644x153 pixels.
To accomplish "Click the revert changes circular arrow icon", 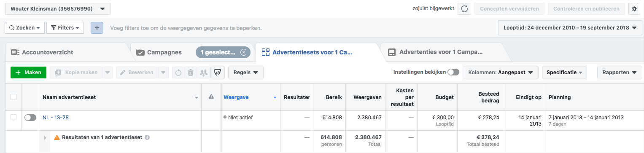I will tap(178, 72).
